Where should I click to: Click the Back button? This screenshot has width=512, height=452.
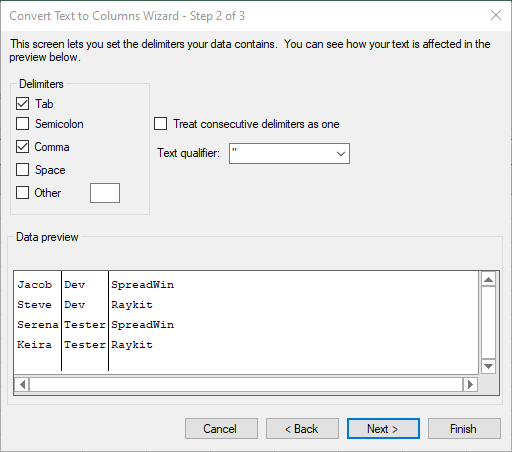pyautogui.click(x=302, y=429)
